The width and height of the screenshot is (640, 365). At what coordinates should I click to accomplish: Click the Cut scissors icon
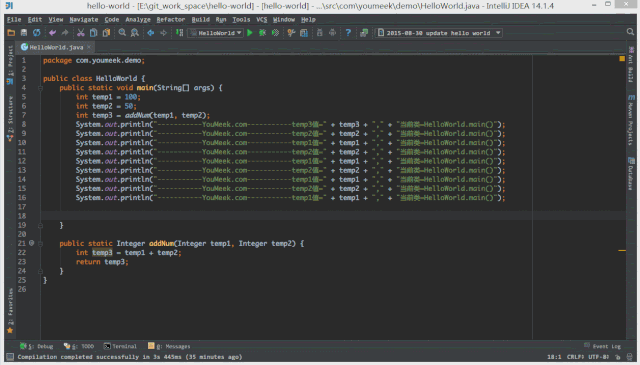81,33
